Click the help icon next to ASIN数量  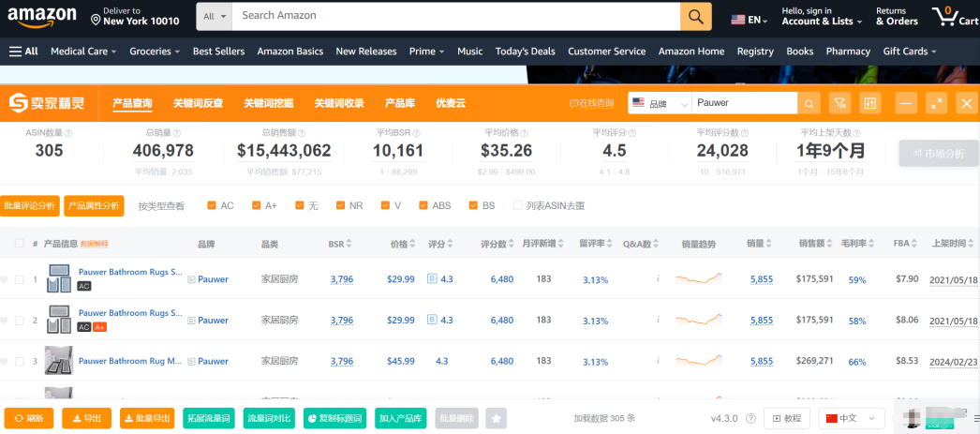(x=68, y=133)
